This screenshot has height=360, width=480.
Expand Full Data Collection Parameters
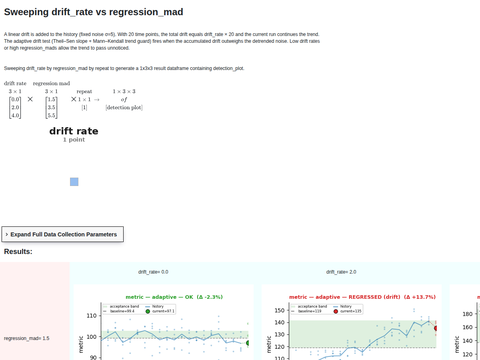click(x=63, y=234)
